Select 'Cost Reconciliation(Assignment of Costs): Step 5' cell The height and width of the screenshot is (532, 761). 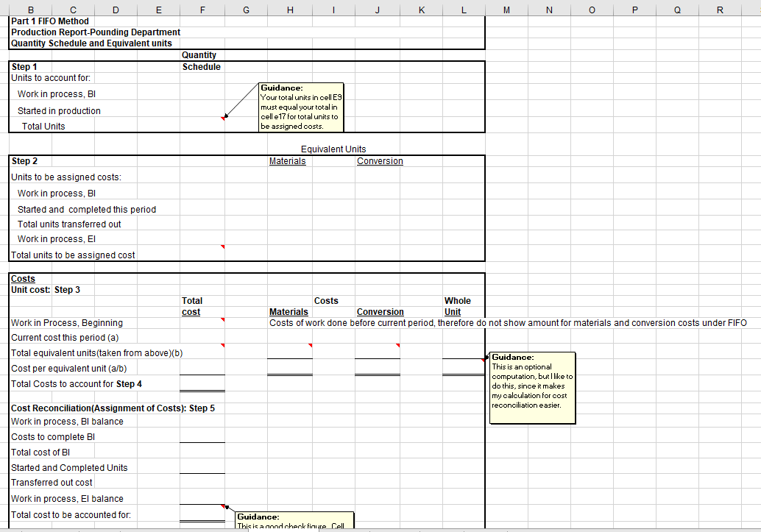113,408
